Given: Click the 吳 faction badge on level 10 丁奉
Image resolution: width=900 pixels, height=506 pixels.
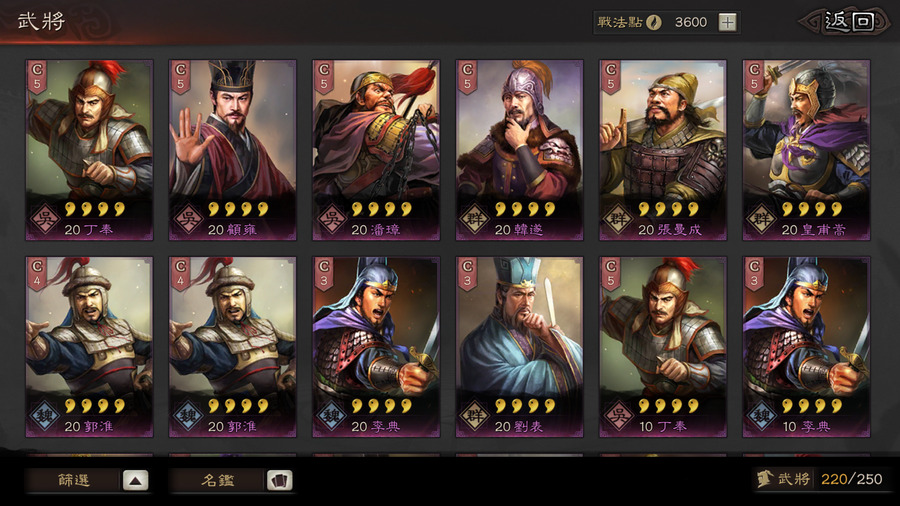Looking at the screenshot, I should click(618, 415).
